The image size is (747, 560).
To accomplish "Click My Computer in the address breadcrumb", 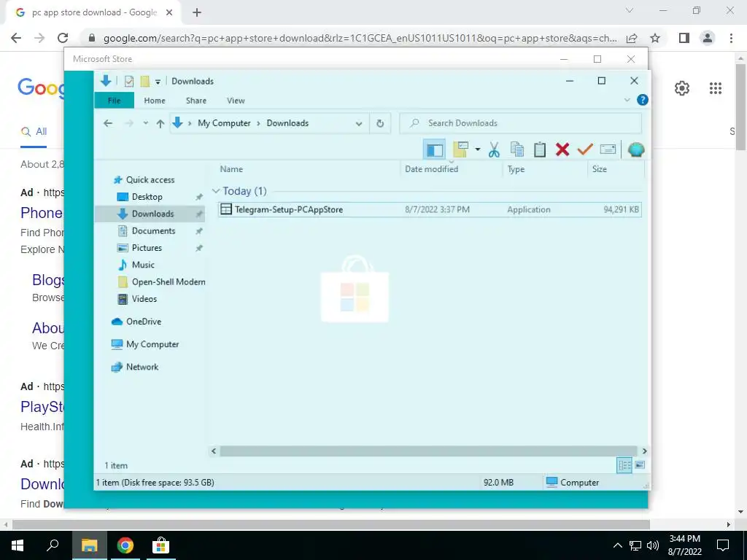I will tap(224, 122).
